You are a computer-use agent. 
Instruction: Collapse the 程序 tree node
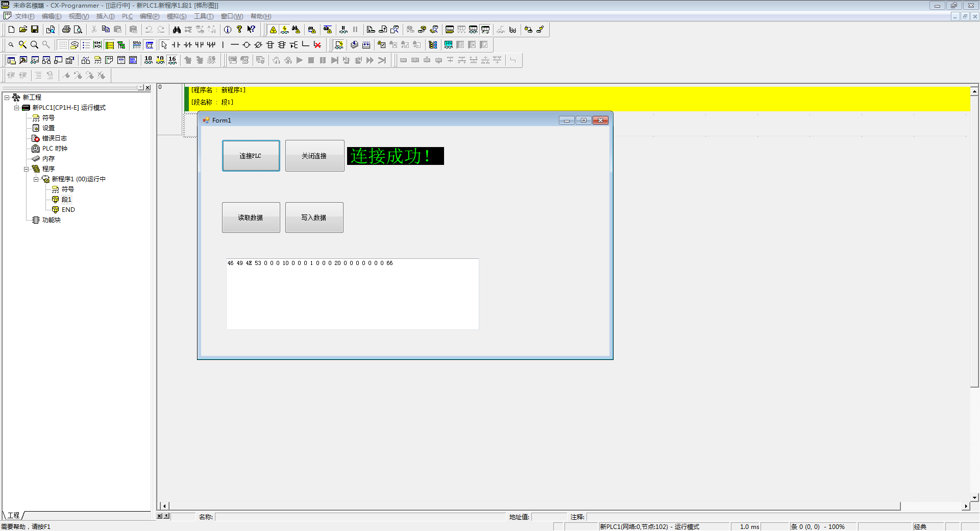27,169
